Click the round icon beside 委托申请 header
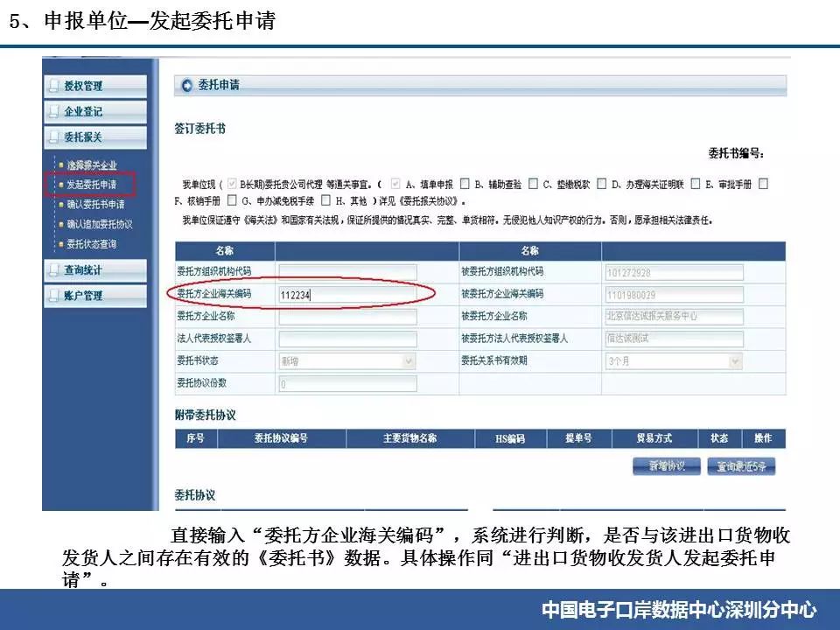 click(186, 85)
